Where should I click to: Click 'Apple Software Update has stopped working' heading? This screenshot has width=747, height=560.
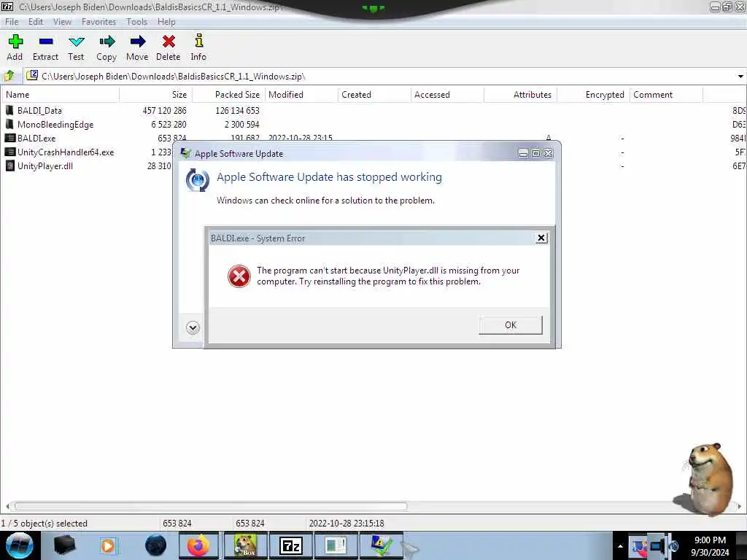(329, 177)
